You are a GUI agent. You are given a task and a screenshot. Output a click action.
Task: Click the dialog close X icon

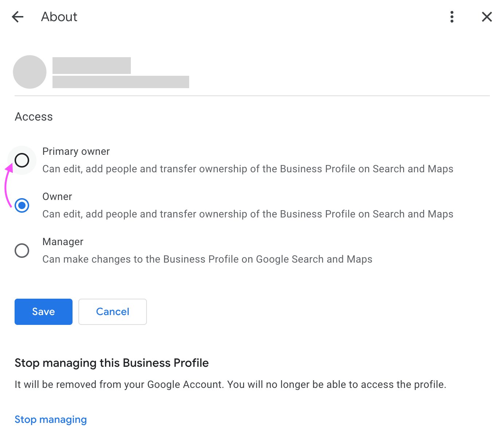click(487, 17)
